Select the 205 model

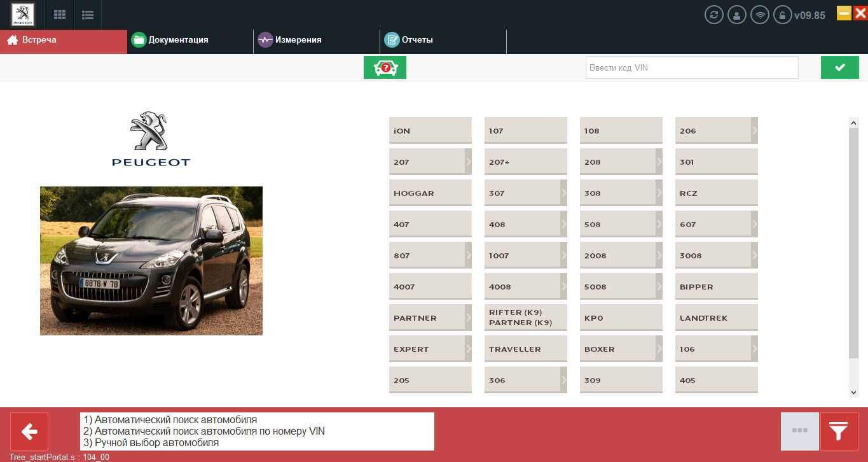431,380
